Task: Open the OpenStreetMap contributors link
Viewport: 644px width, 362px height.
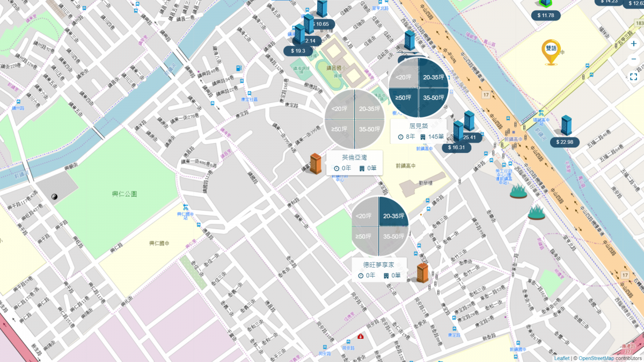Action: click(x=595, y=358)
